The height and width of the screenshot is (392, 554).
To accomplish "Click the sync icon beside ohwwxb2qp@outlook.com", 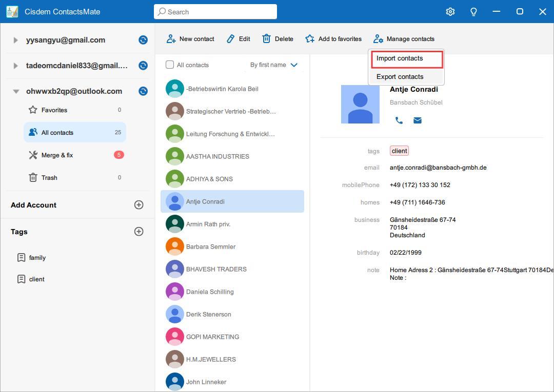I will (143, 91).
